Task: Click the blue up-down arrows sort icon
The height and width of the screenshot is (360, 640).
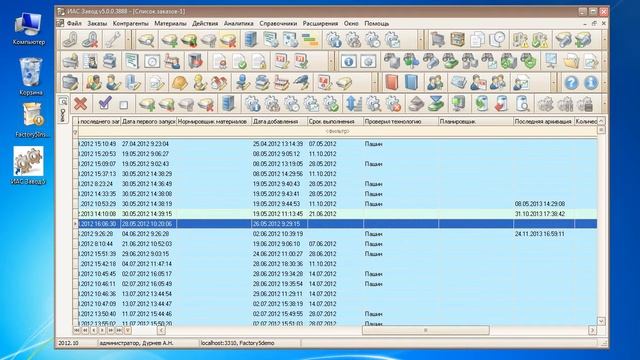Action: pos(353,104)
